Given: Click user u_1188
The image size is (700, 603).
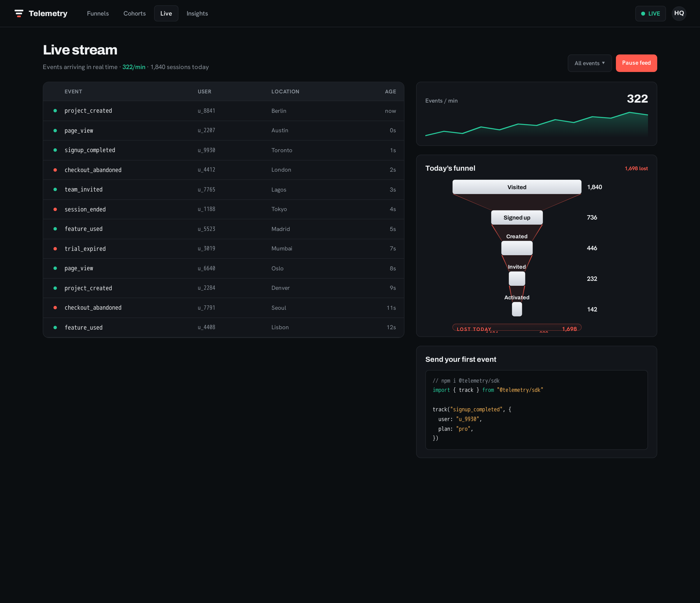Looking at the screenshot, I should click(x=206, y=209).
